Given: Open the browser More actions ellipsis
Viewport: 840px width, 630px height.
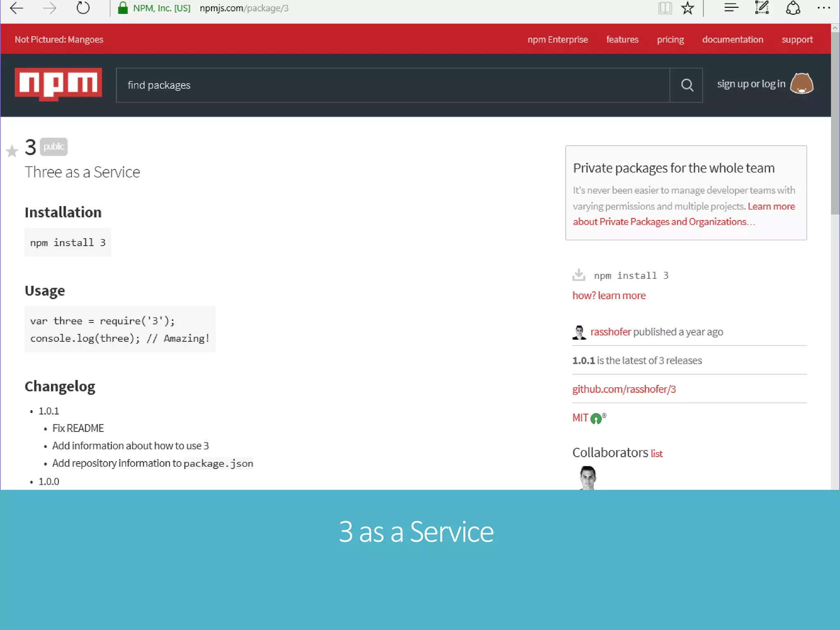Looking at the screenshot, I should [823, 8].
